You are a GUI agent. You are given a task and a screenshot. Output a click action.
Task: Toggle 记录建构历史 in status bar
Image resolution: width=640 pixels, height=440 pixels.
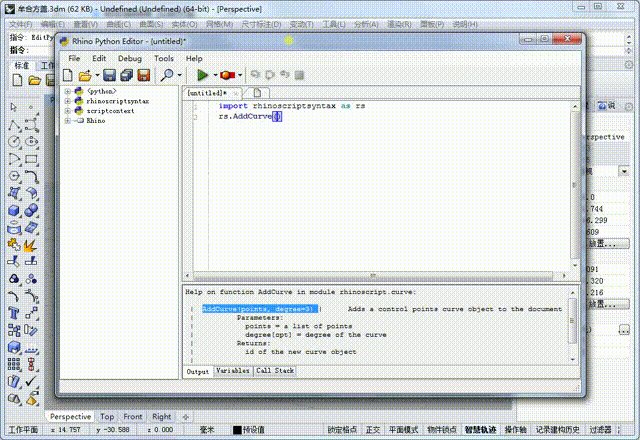558,429
